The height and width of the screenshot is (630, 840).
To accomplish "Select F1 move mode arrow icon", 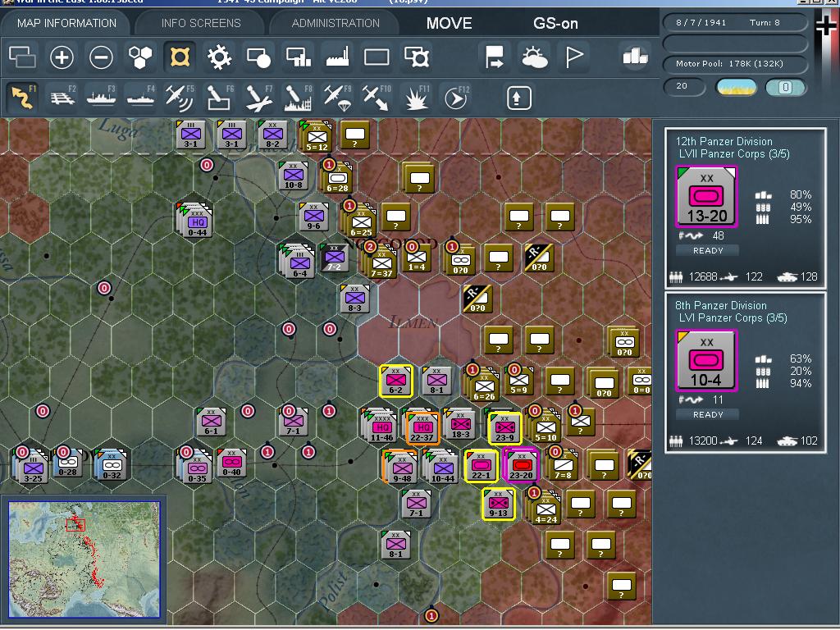I will 23,98.
